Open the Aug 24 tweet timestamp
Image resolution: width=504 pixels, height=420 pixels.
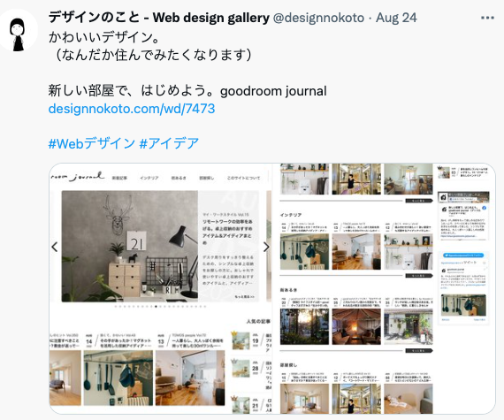pos(396,18)
